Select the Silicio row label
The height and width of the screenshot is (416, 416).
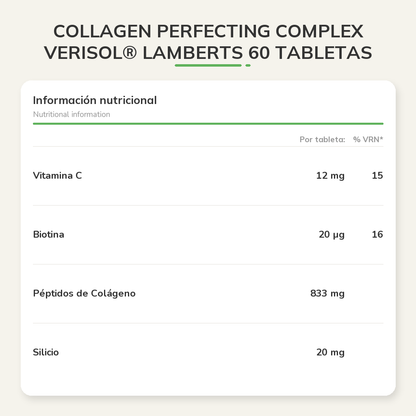(46, 352)
